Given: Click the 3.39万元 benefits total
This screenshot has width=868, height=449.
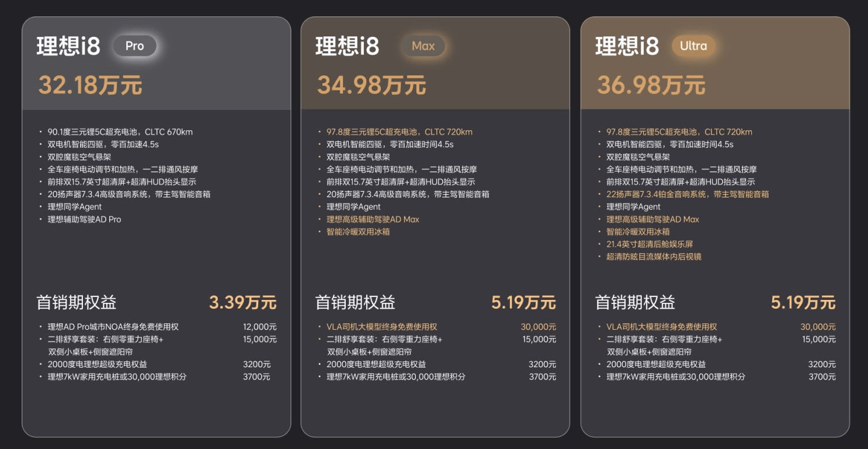Looking at the screenshot, I should point(242,302).
